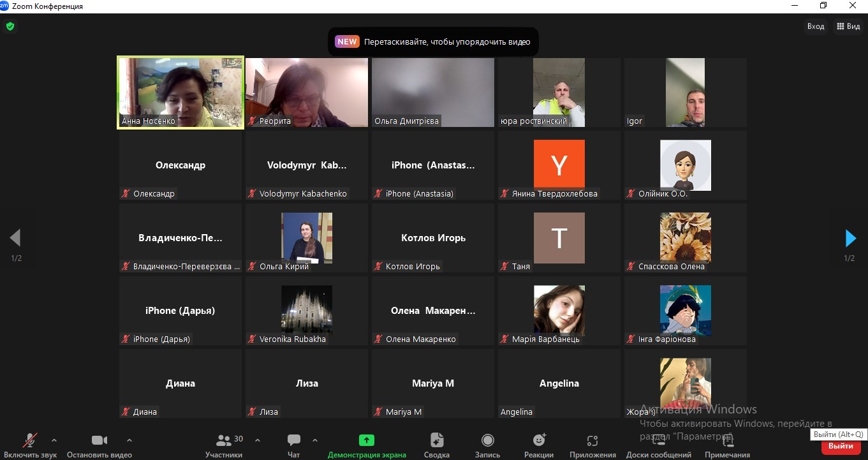This screenshot has height=460, width=868.
Task: Select the Лиза participant tile
Action: (307, 383)
